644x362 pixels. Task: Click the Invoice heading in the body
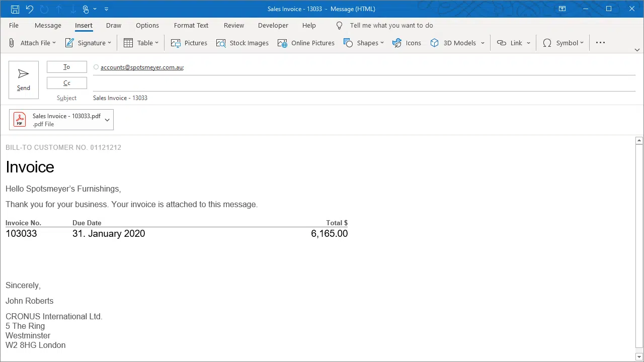(x=30, y=167)
